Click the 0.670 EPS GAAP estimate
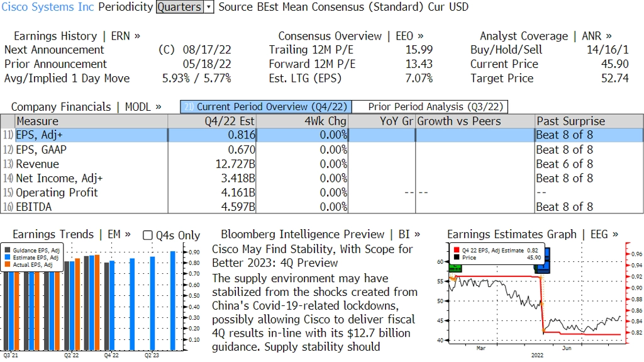Screen dimensions: 644x362 [x=241, y=149]
